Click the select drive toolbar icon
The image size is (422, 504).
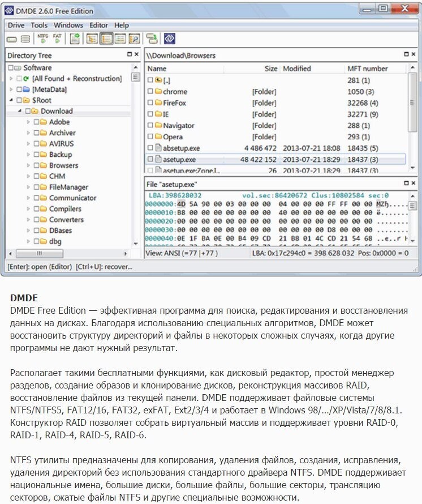click(x=11, y=39)
